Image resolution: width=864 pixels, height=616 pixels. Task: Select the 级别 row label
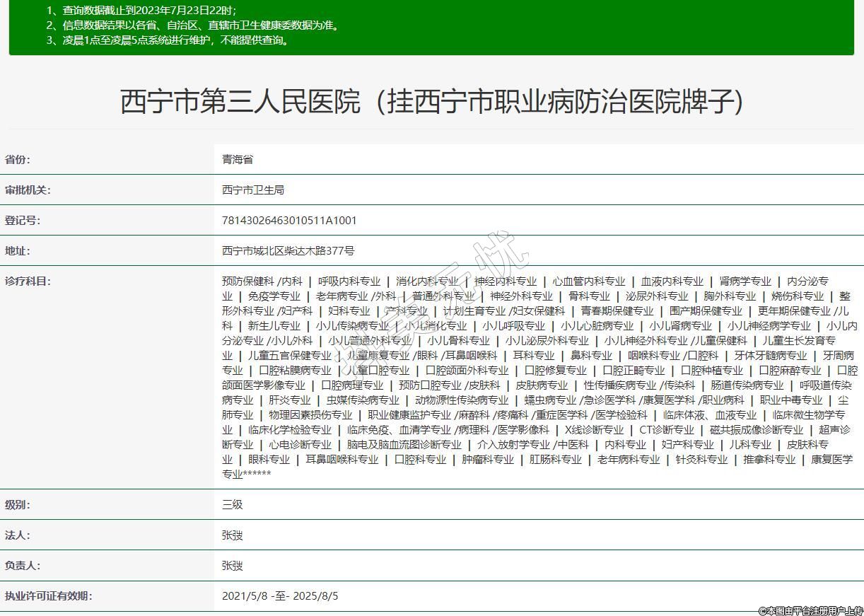click(18, 505)
